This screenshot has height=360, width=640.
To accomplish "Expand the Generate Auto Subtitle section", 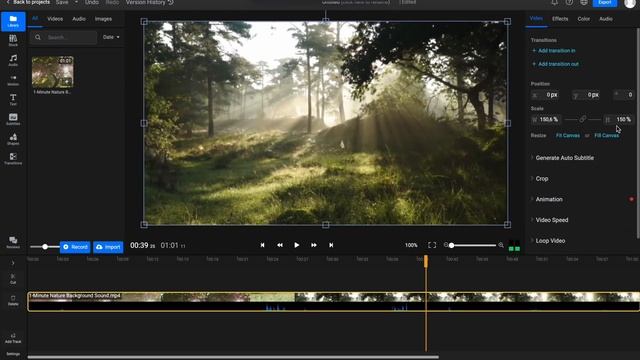I will pos(564,158).
